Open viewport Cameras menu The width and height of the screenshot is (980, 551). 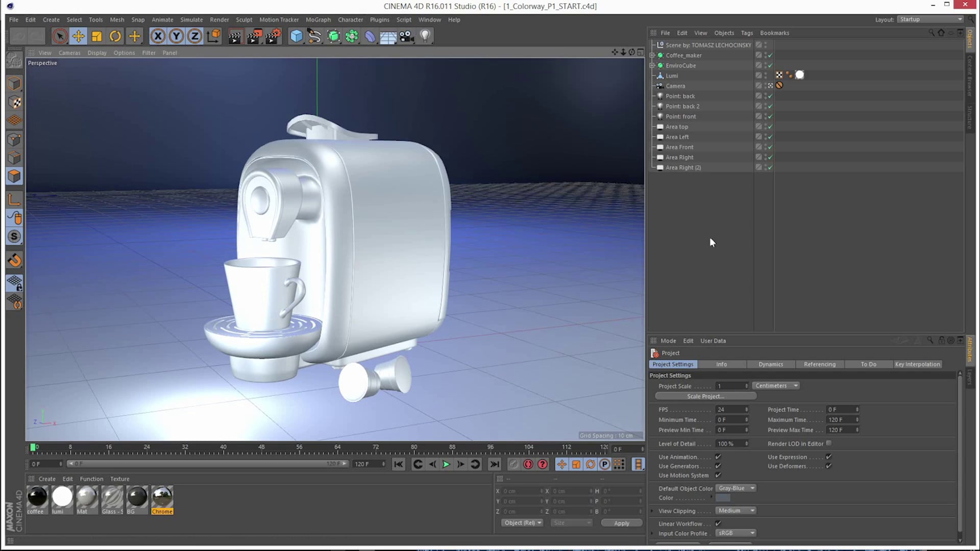69,53
